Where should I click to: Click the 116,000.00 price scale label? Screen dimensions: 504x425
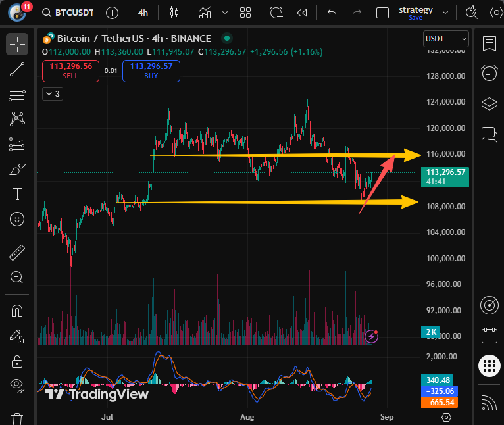445,154
